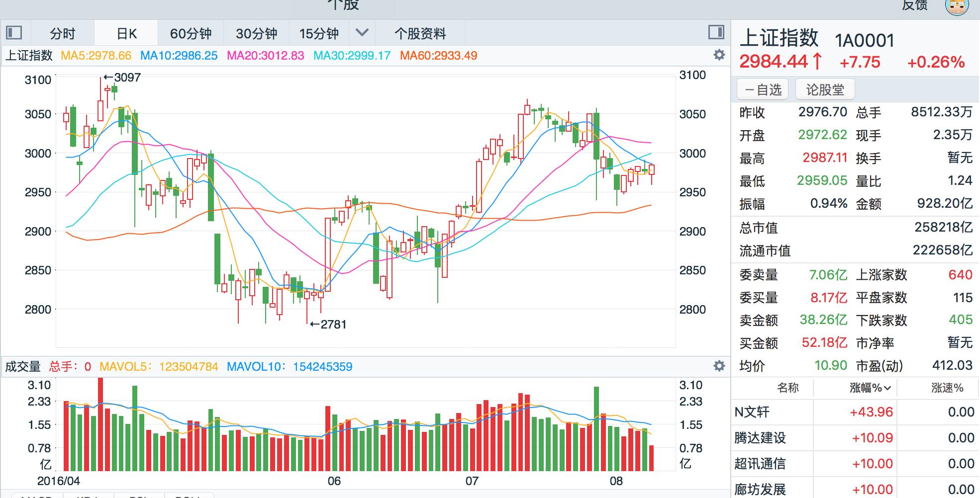Screen dimensions: 980x498
Task: Open volume chart settings gear
Action: (719, 366)
